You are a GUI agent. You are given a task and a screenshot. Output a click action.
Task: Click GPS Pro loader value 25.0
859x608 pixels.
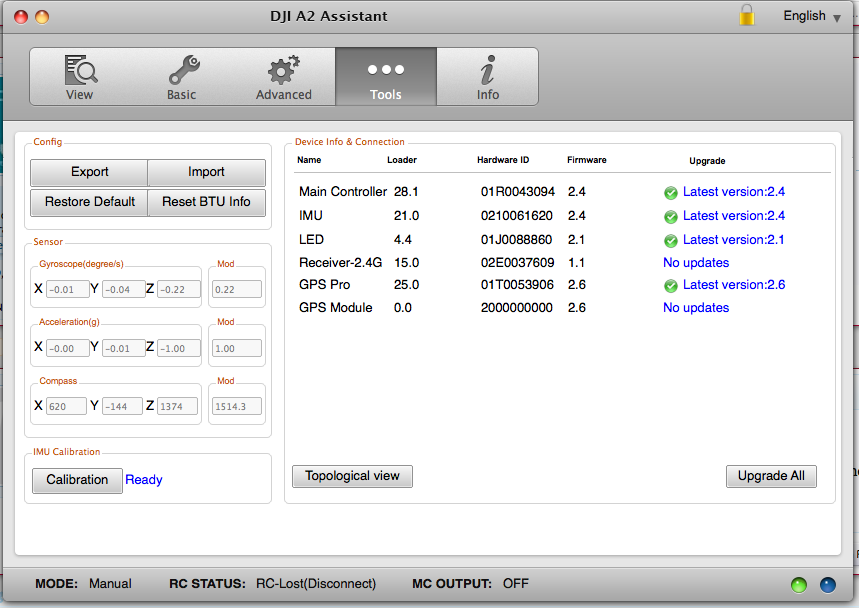(406, 285)
